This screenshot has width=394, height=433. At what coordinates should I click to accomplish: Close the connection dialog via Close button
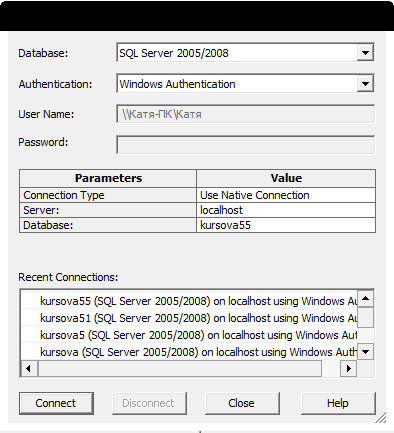(242, 403)
